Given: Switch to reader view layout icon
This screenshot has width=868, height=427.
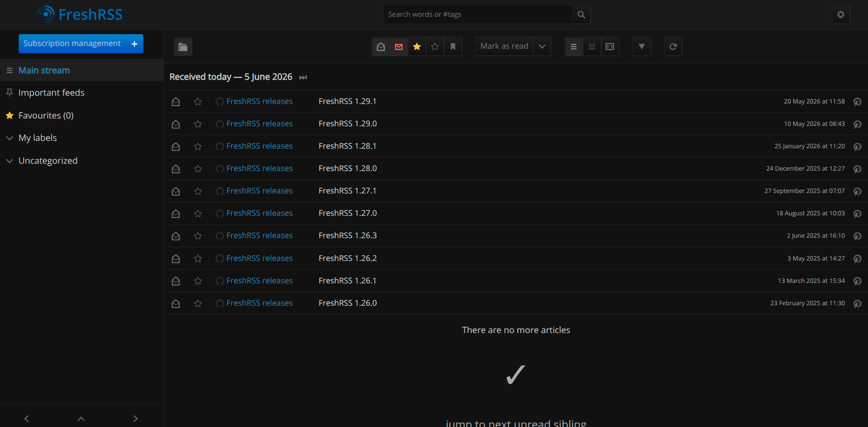Looking at the screenshot, I should pos(610,47).
